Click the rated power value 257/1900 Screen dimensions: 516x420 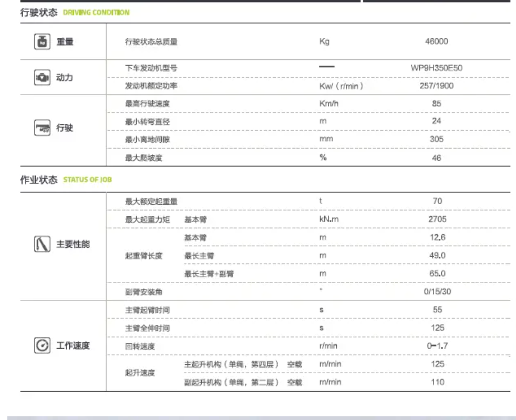click(436, 86)
